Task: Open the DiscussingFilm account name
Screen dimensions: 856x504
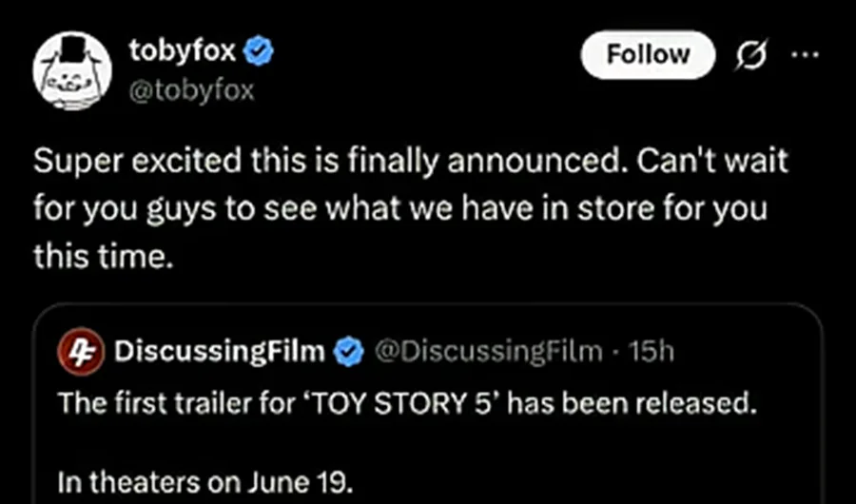Action: pos(220,353)
